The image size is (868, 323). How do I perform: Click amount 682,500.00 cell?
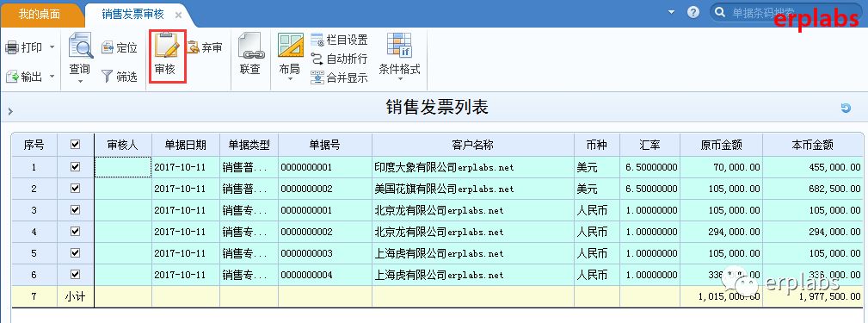click(x=813, y=189)
